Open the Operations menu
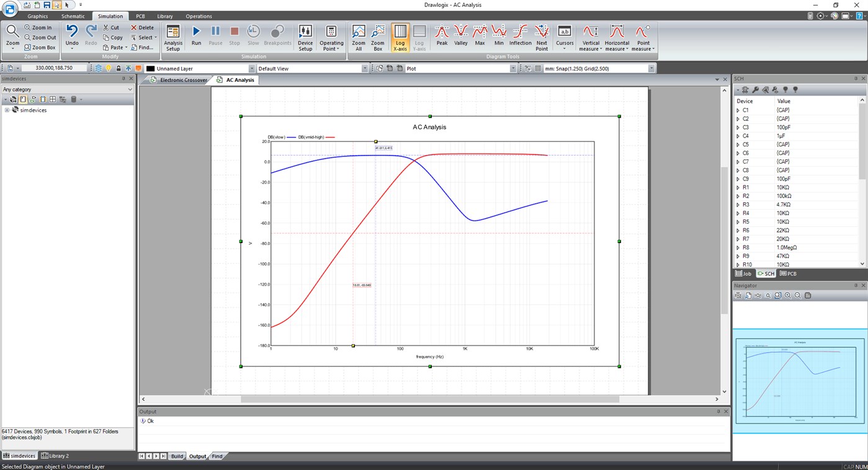The width and height of the screenshot is (868, 470). tap(199, 16)
